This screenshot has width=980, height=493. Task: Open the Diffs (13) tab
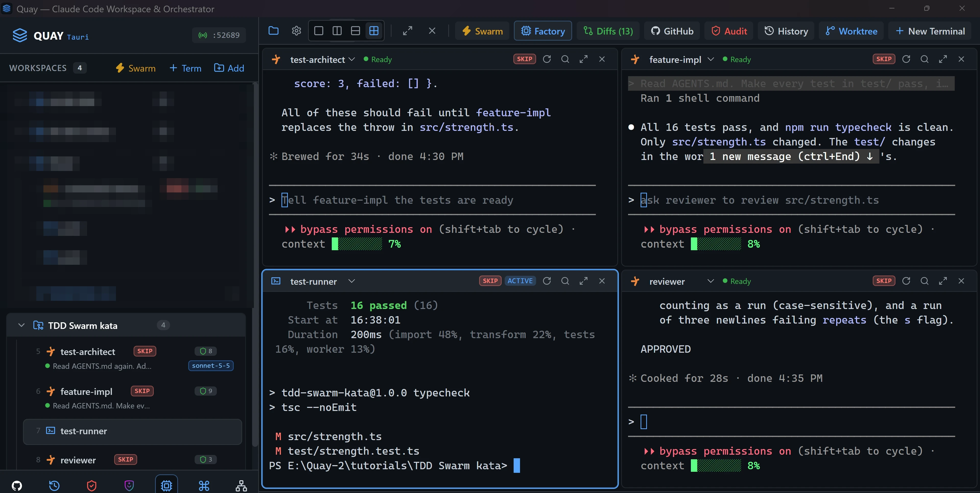pos(608,31)
